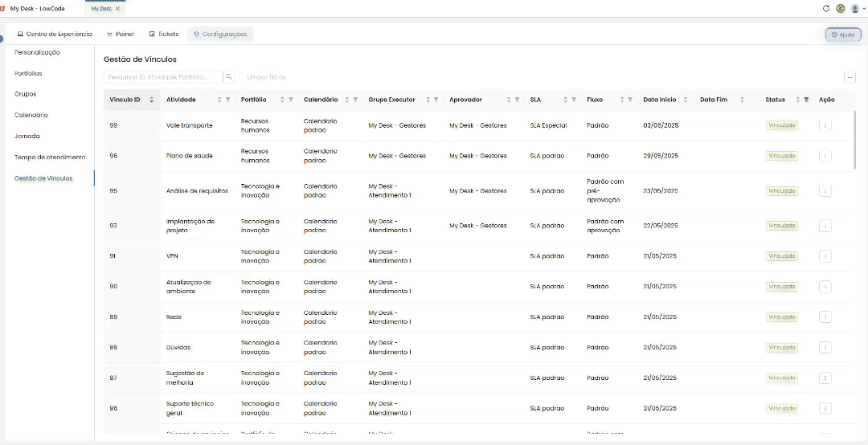Sort the Fluxo column
Screen dimensions: 868x445
(622, 100)
